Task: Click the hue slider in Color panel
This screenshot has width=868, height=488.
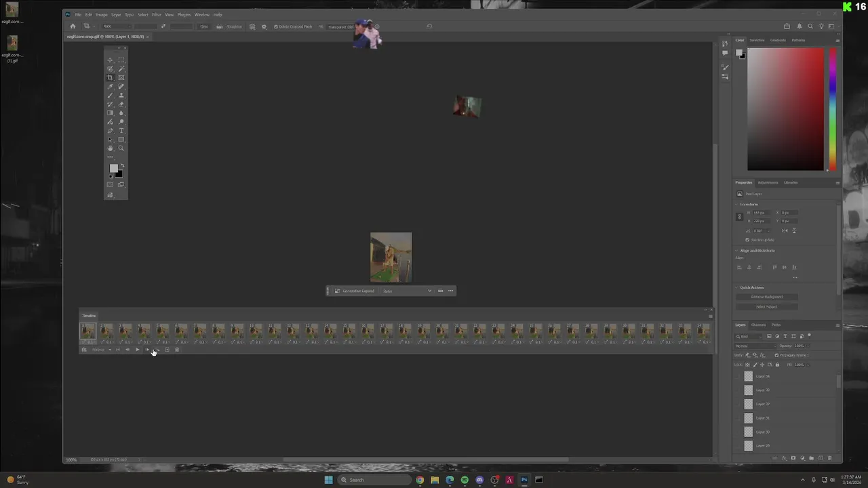Action: point(833,110)
